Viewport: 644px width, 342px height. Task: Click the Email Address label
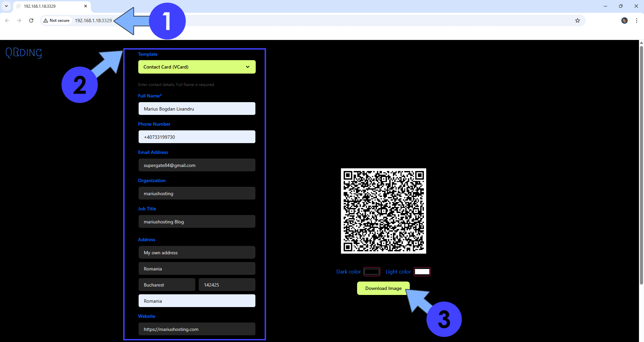[153, 152]
